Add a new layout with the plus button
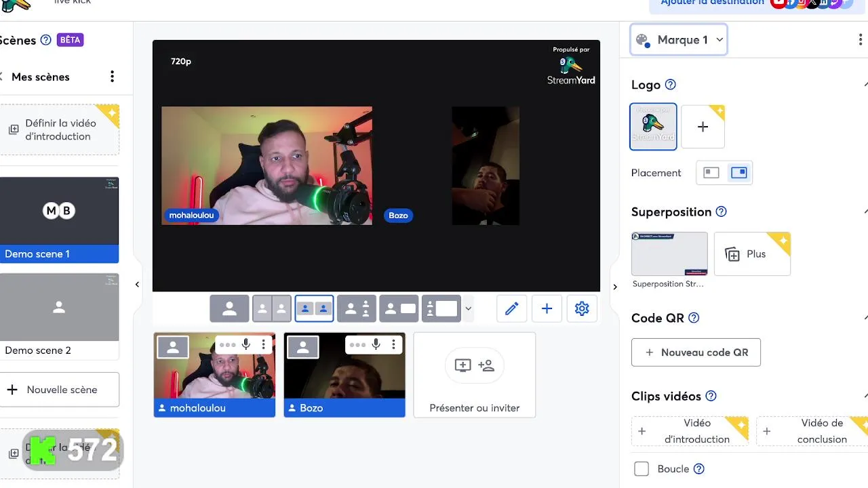This screenshot has height=488, width=868. pyautogui.click(x=547, y=309)
